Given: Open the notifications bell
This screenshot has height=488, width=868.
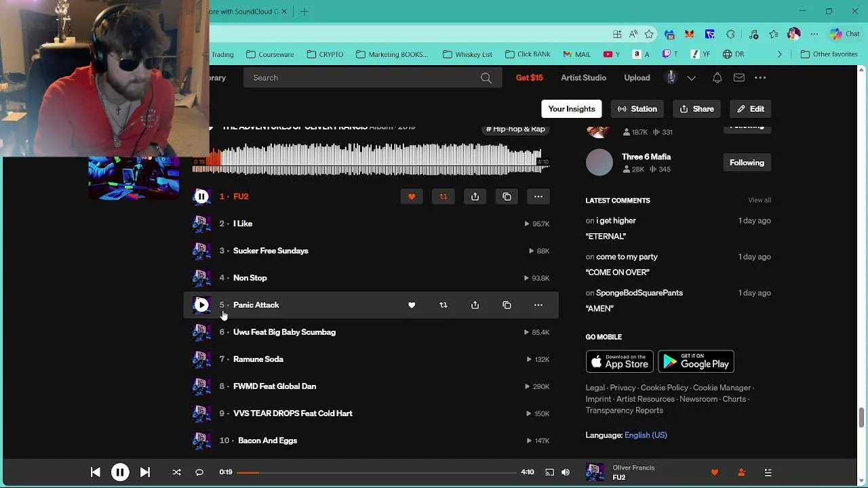Looking at the screenshot, I should click(x=717, y=78).
